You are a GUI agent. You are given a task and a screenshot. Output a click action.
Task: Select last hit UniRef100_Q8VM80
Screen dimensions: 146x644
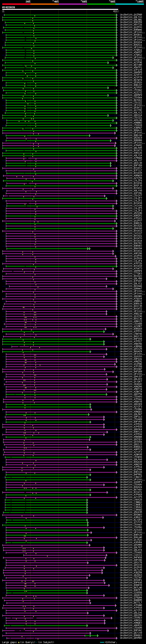pyautogui.click(x=131, y=638)
